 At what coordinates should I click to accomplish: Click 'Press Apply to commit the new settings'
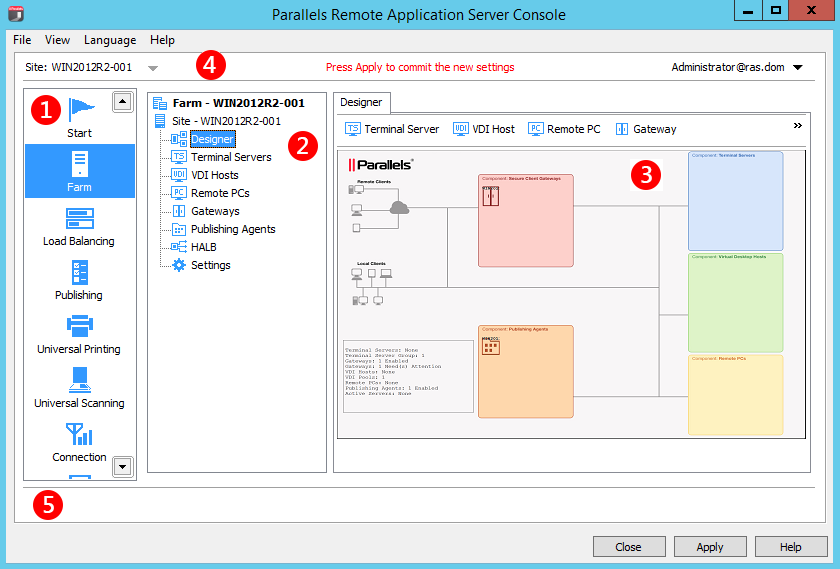[420, 68]
